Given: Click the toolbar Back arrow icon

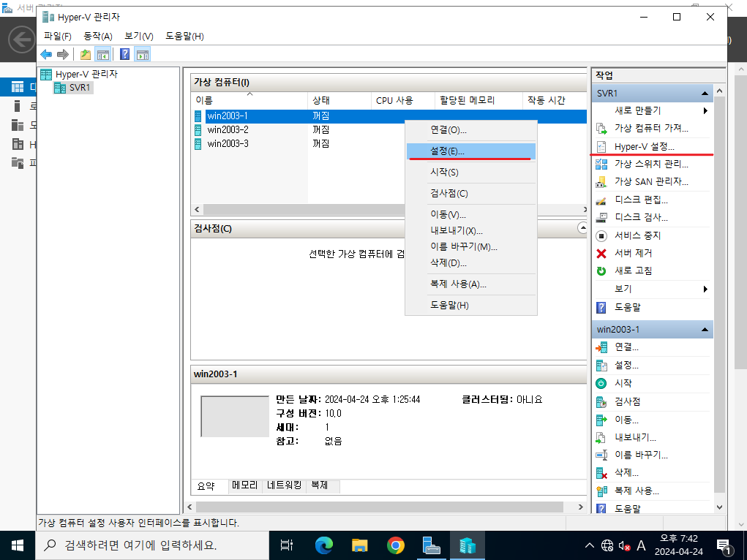Looking at the screenshot, I should coord(46,54).
